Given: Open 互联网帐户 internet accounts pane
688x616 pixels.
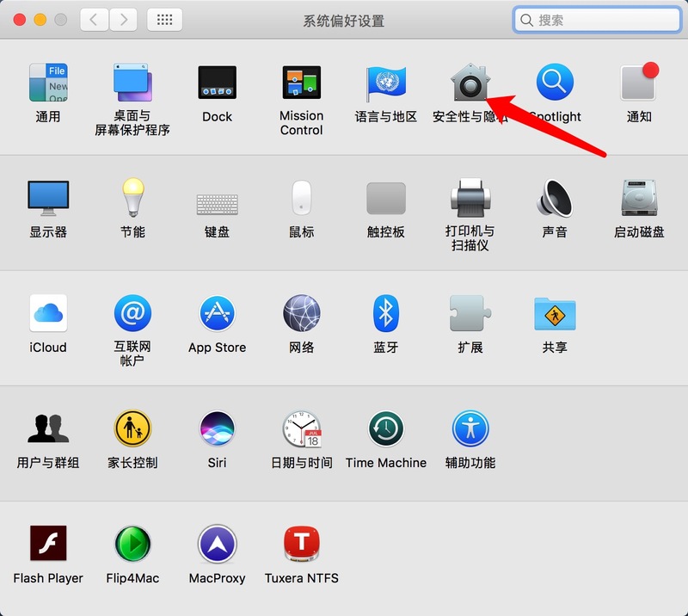Looking at the screenshot, I should click(132, 313).
